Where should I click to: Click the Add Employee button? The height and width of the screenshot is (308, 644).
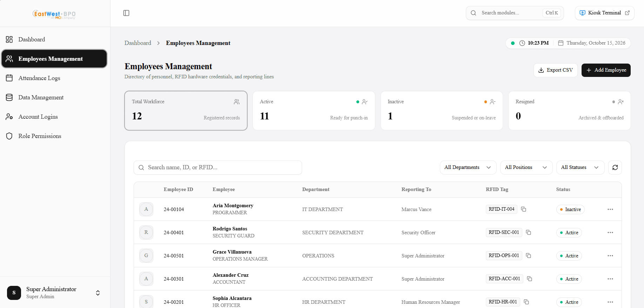click(606, 70)
